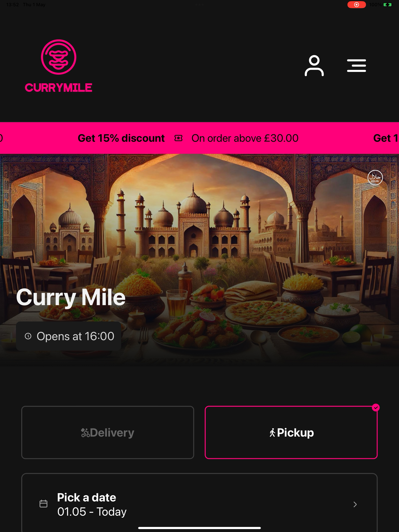
Task: Tap the Halal certification badge
Action: click(375, 178)
